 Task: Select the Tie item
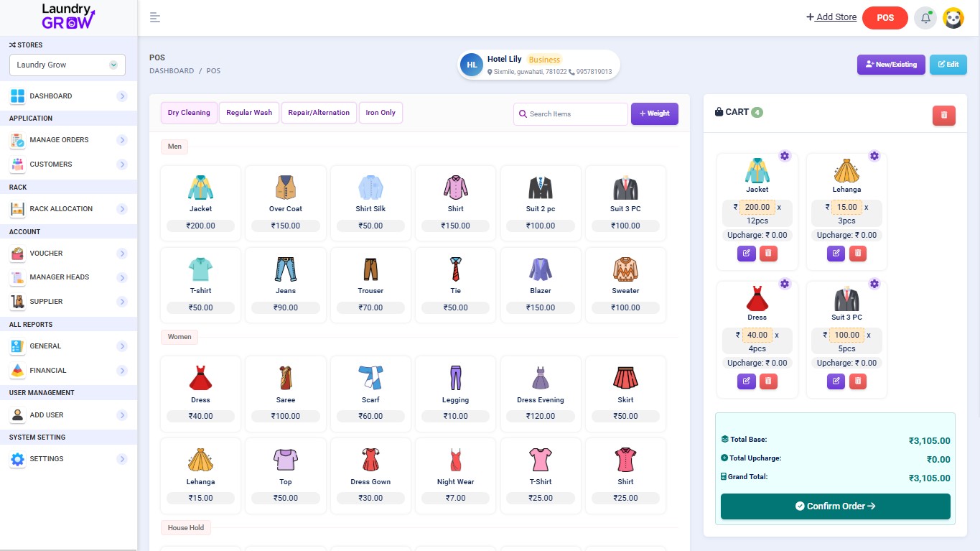pos(455,285)
